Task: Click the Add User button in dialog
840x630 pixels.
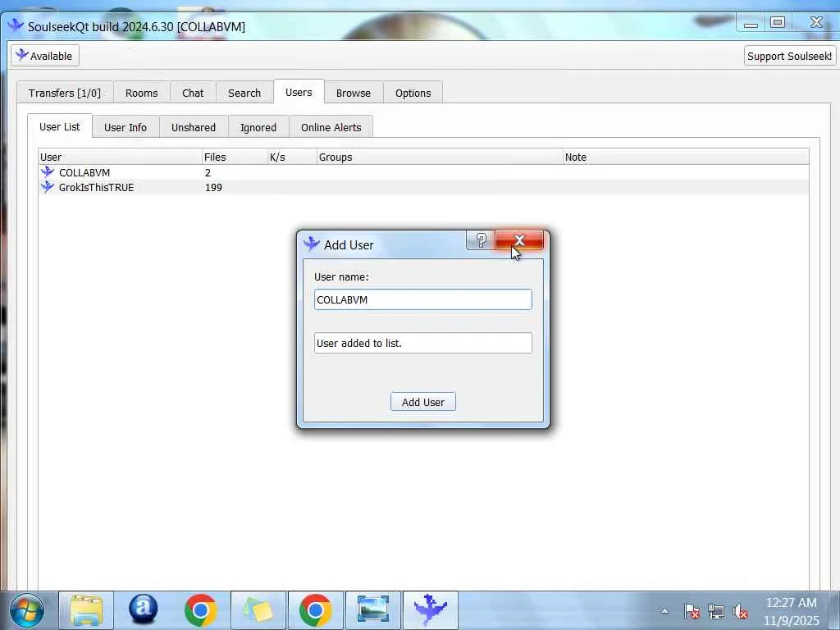Action: 423,402
